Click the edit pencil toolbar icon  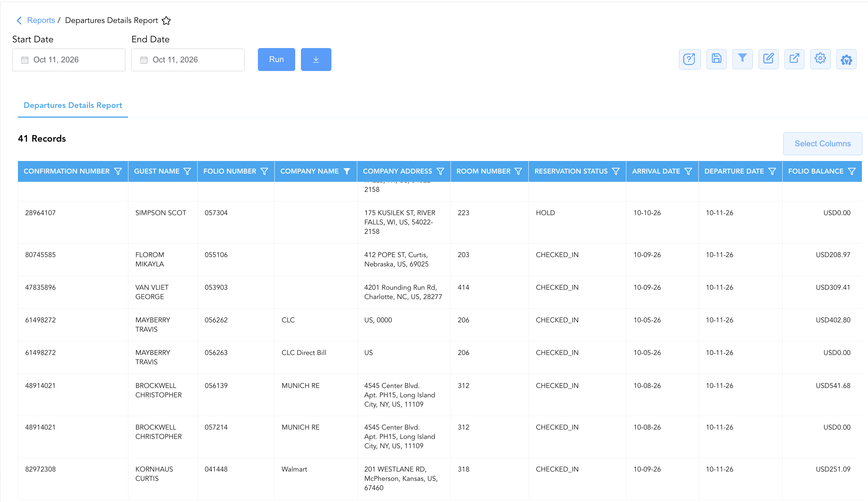point(768,59)
